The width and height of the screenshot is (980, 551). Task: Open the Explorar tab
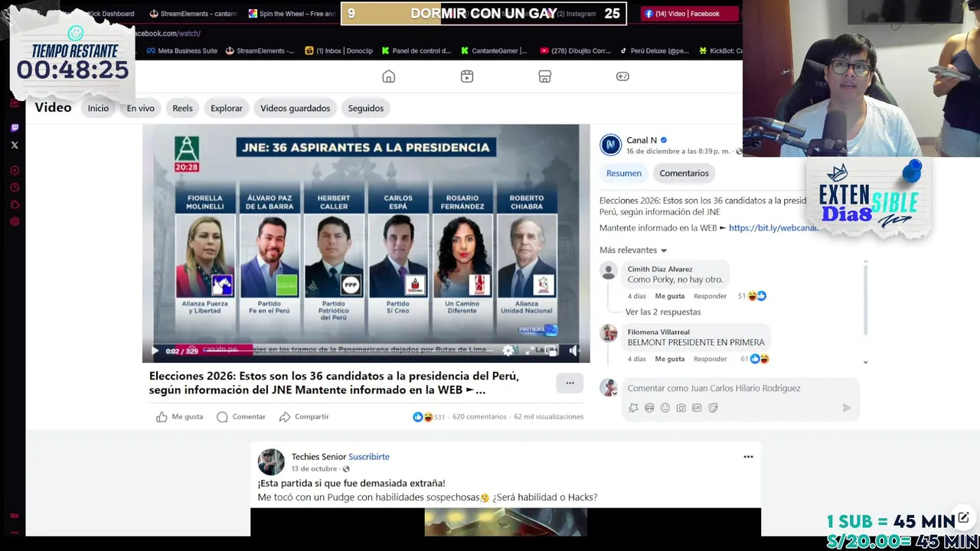(x=227, y=108)
